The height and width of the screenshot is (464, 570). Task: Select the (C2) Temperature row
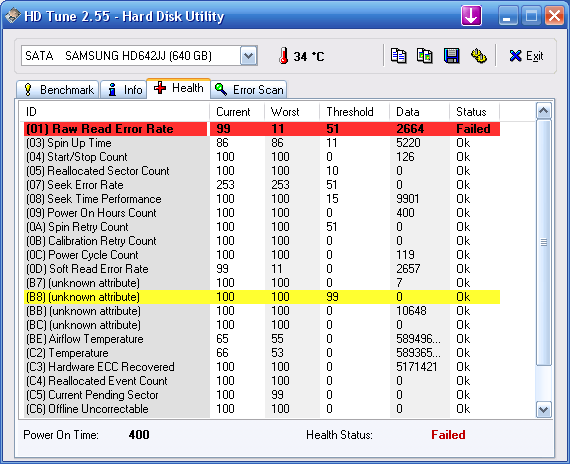pos(262,353)
